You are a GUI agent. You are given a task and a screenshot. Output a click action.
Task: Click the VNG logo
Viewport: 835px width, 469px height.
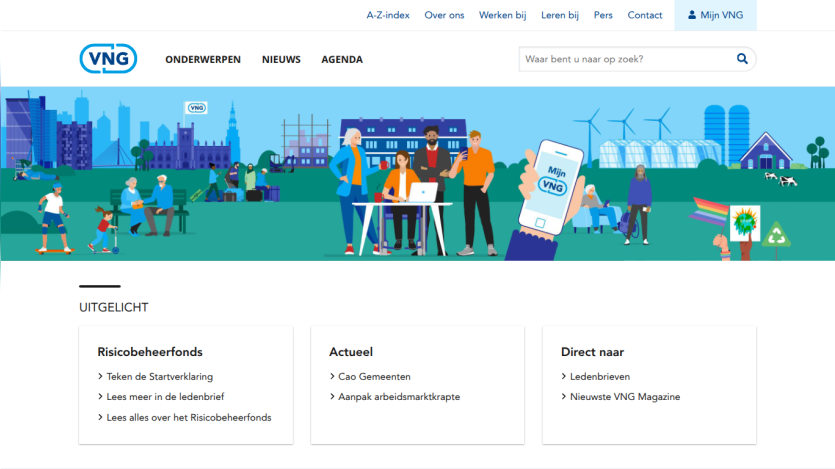(108, 59)
